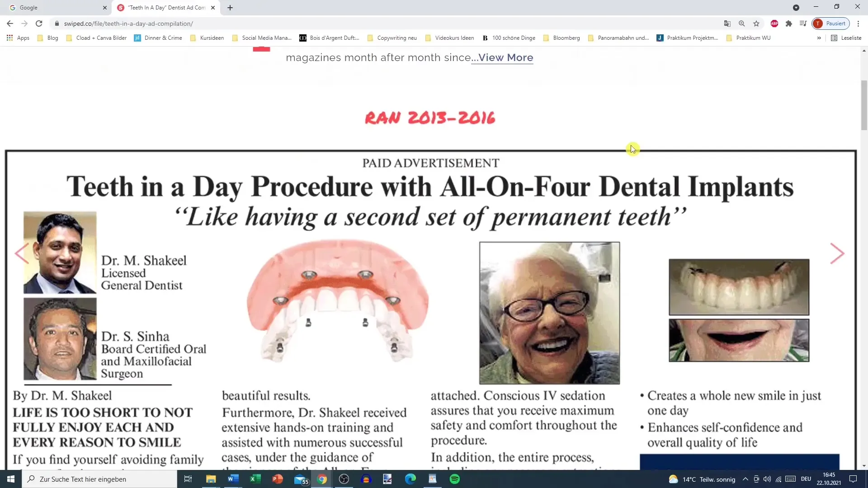Open the volume control in system tray
868x488 pixels.
pyautogui.click(x=767, y=479)
